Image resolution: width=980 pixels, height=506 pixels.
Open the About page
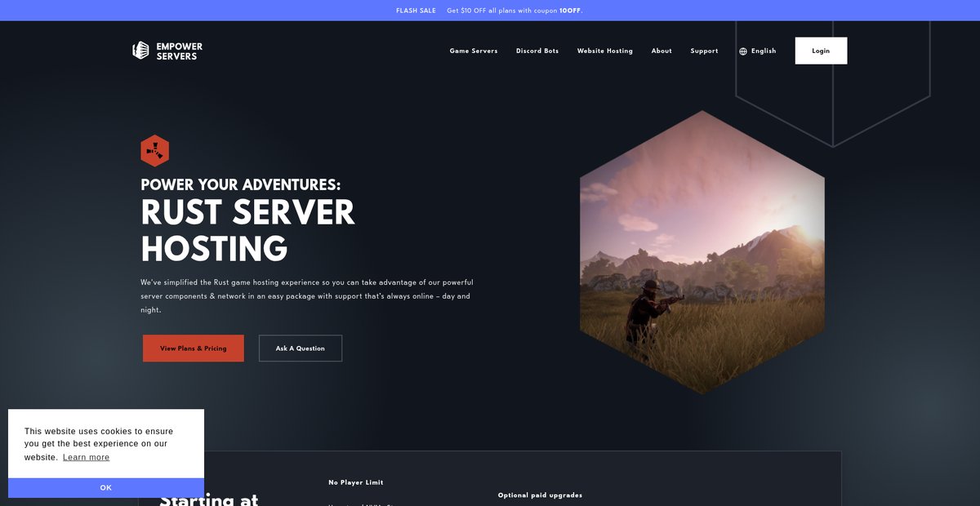pyautogui.click(x=661, y=51)
